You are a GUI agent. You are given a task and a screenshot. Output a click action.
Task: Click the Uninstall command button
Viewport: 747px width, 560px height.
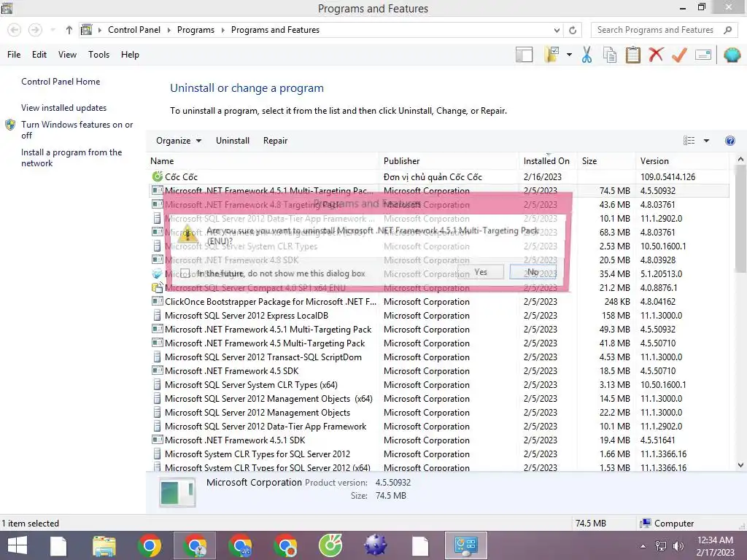233,141
